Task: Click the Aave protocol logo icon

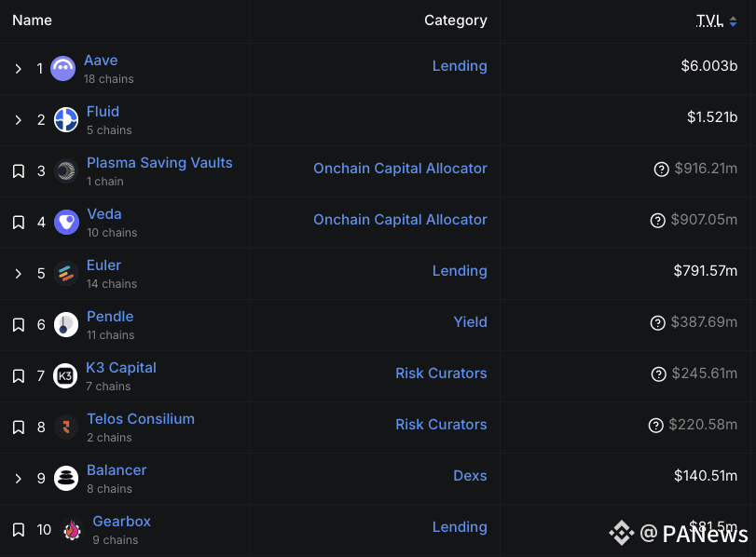Action: (62, 68)
